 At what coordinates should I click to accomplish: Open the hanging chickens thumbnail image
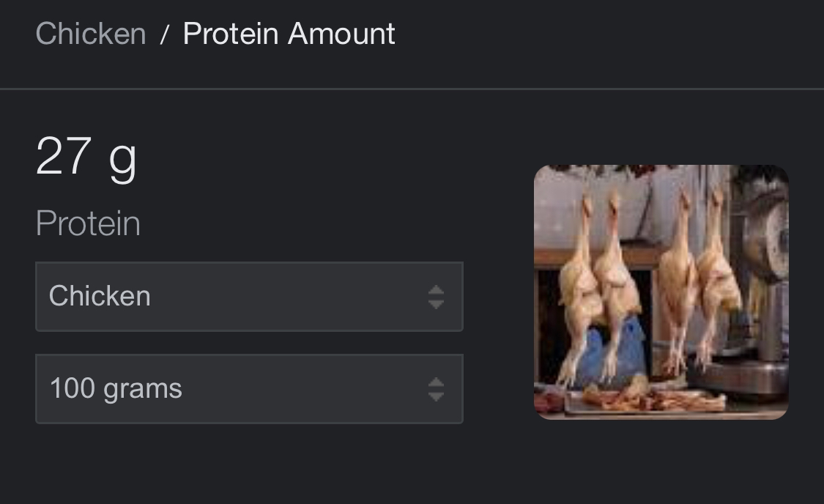point(661,292)
